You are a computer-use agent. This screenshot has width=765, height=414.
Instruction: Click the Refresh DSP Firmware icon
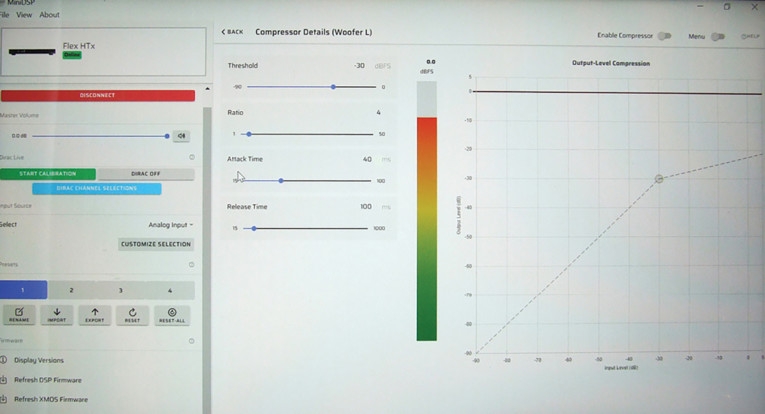(4, 380)
